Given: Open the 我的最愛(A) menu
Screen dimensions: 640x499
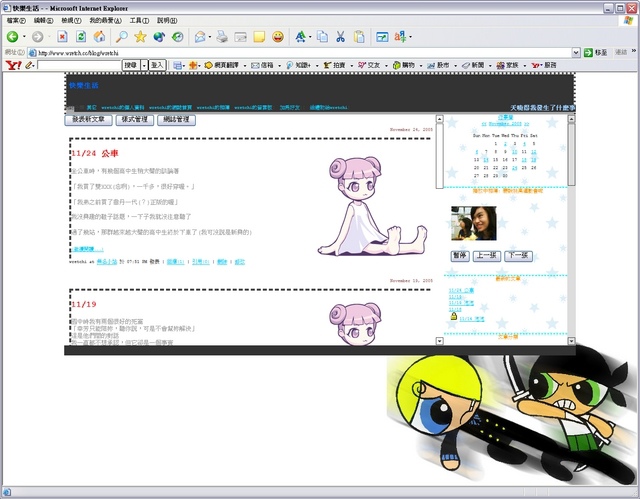Looking at the screenshot, I should tap(105, 20).
